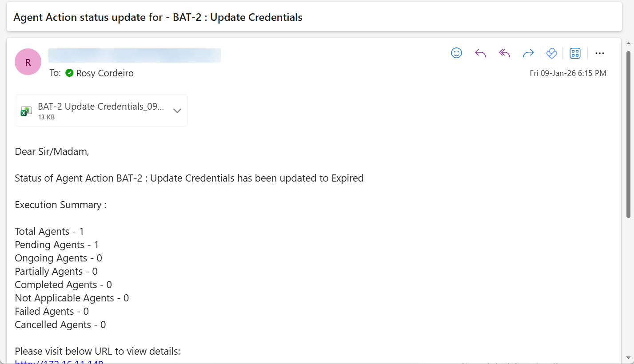Open the BAT-2 Update Credentials attachment
Screen dimensions: 634x364
(x=101, y=107)
